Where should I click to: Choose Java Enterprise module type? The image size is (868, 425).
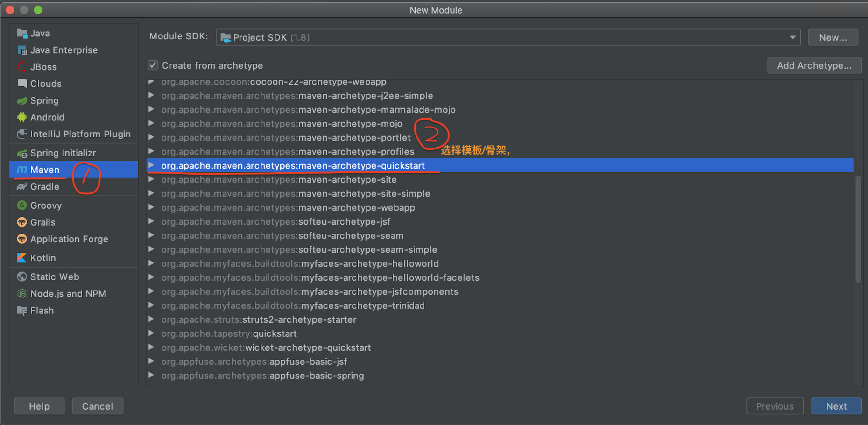point(64,50)
